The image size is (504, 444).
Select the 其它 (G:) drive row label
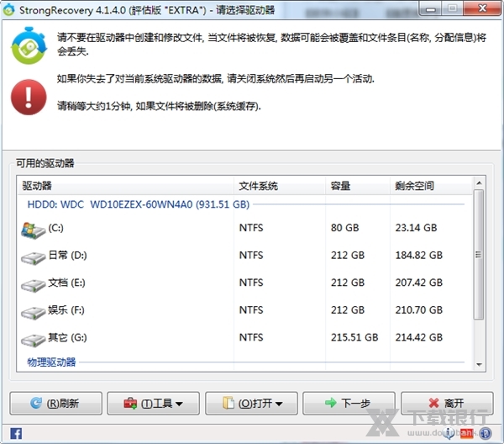tap(67, 337)
